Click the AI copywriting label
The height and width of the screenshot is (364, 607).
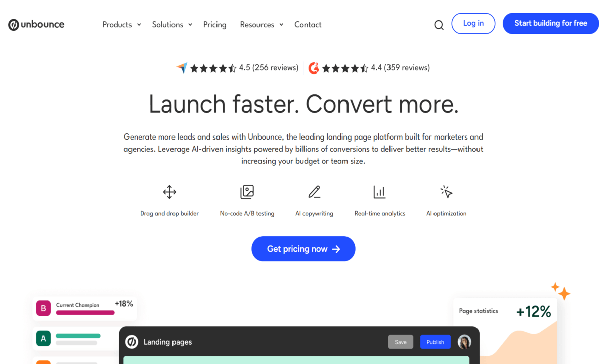[x=314, y=213]
